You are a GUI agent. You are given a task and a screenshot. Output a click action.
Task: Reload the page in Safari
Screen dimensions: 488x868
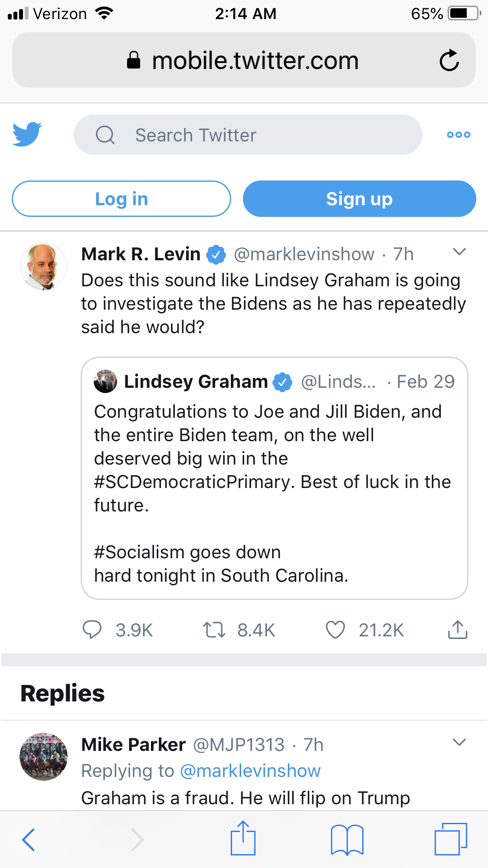[x=449, y=60]
